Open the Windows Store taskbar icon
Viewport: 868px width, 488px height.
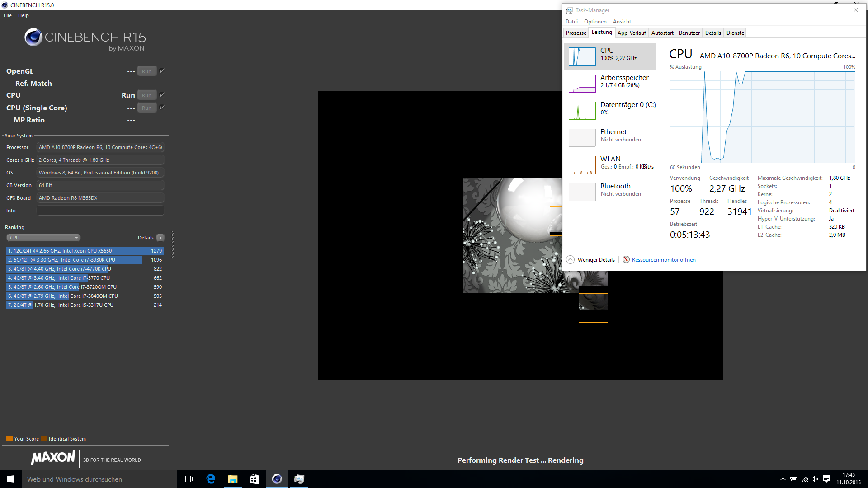tap(255, 479)
